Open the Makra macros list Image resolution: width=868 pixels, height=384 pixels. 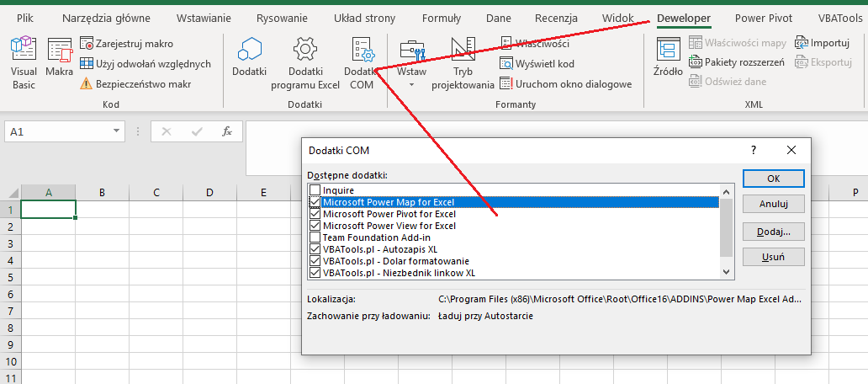click(x=59, y=57)
